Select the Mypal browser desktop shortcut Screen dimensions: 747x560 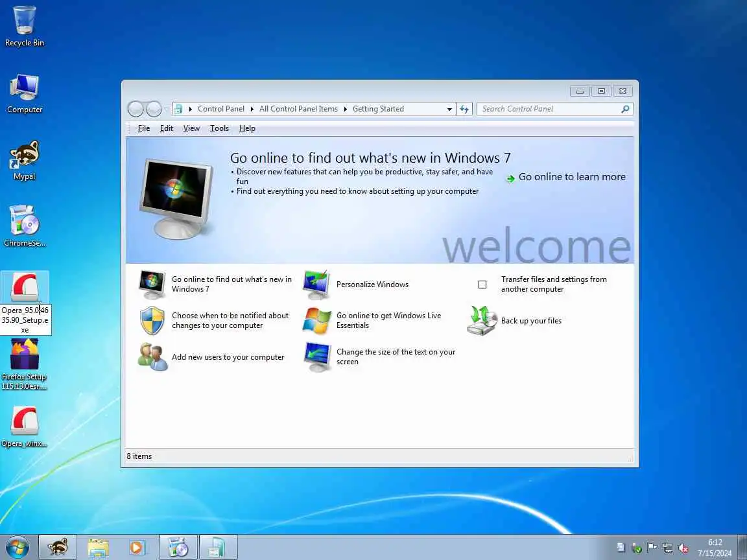point(24,160)
